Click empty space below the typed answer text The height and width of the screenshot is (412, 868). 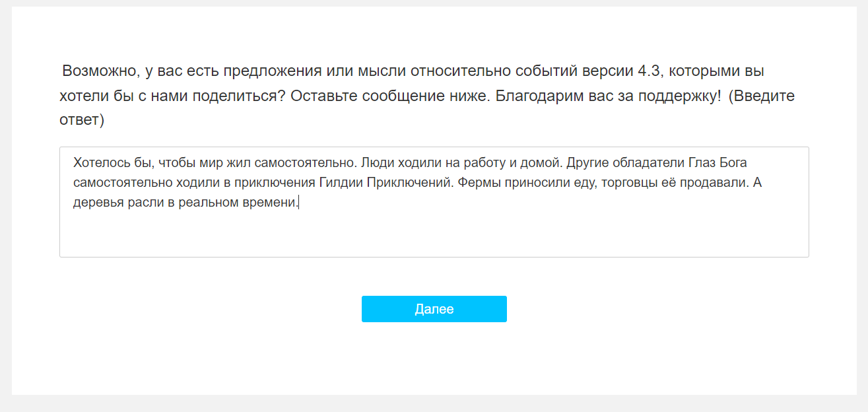point(434,234)
